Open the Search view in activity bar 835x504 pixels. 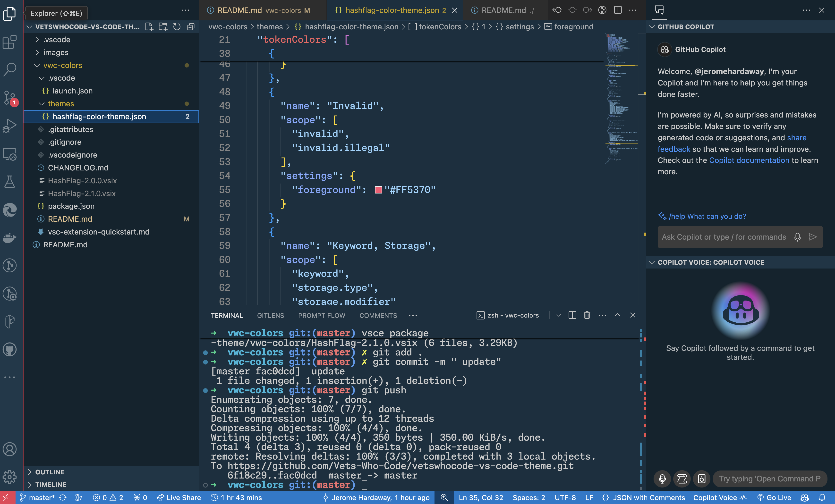pyautogui.click(x=9, y=69)
